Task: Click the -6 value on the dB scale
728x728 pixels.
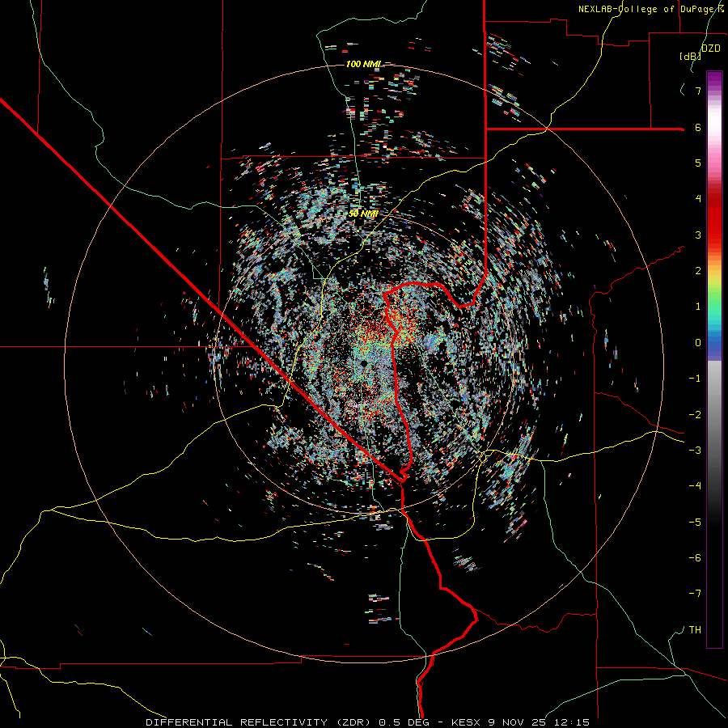Action: [695, 558]
